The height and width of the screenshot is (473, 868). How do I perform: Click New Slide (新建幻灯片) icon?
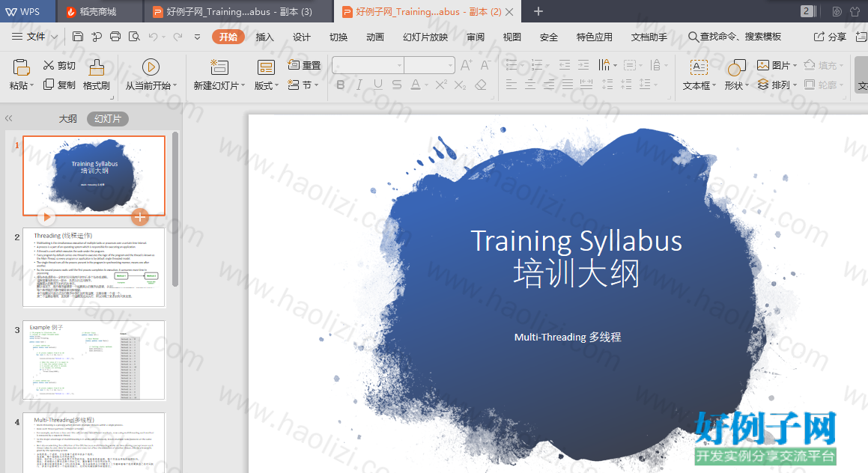tap(219, 67)
